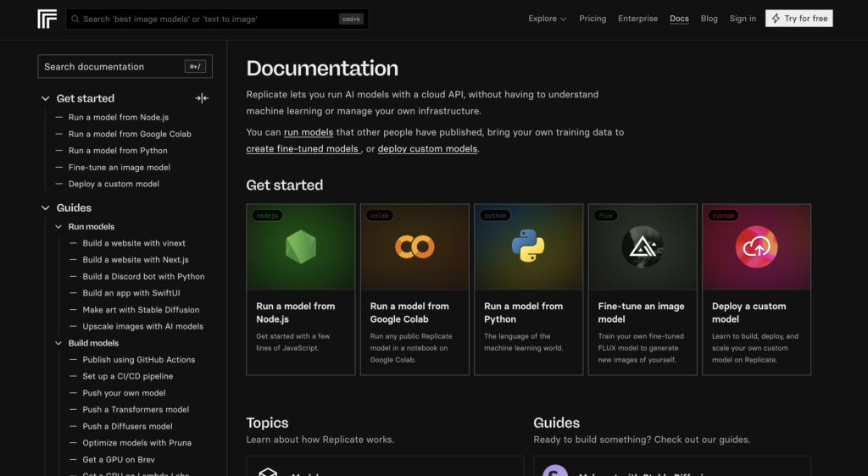Open the Pricing page
The width and height of the screenshot is (868, 476).
coord(593,19)
